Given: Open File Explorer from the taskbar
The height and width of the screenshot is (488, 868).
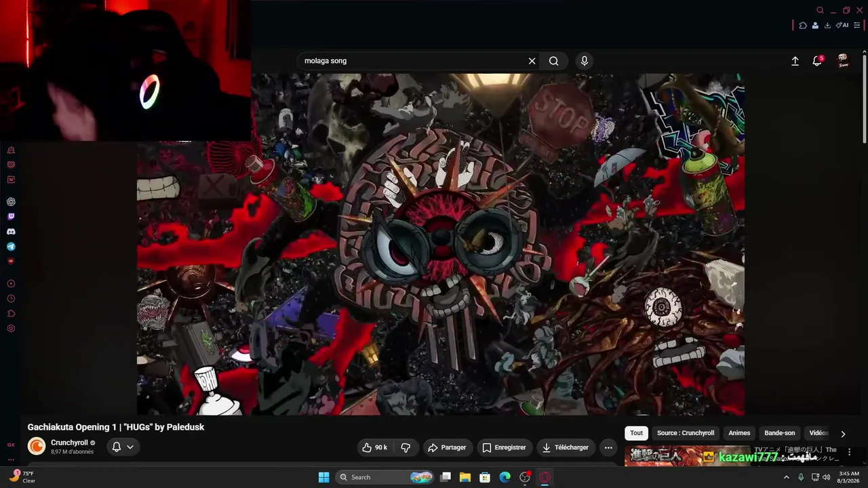Looking at the screenshot, I should point(465,477).
